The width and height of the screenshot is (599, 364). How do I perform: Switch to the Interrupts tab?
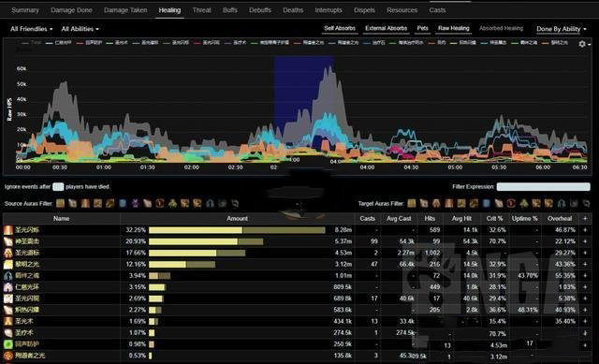coord(329,10)
